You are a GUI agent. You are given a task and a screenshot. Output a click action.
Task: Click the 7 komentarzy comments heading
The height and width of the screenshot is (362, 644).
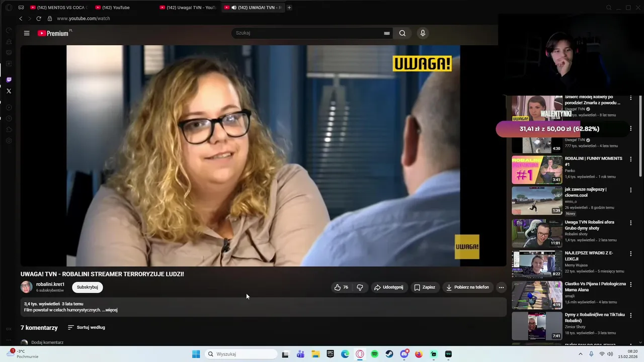click(39, 328)
